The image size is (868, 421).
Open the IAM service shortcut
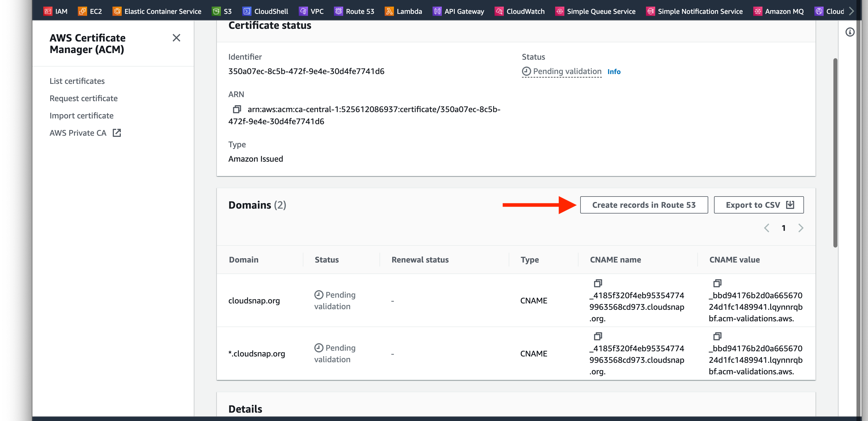[56, 11]
